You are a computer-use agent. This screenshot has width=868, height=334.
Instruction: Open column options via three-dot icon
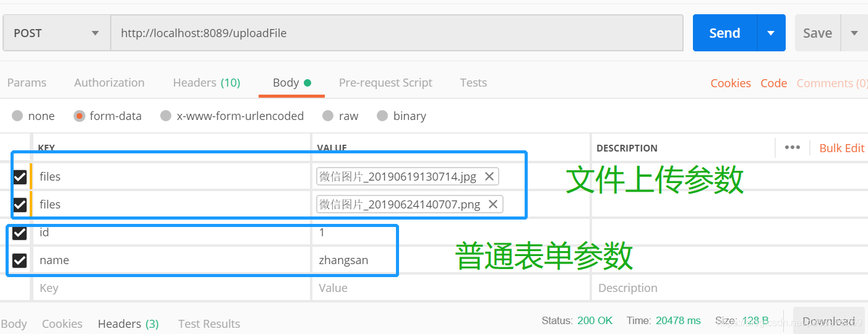click(x=792, y=147)
